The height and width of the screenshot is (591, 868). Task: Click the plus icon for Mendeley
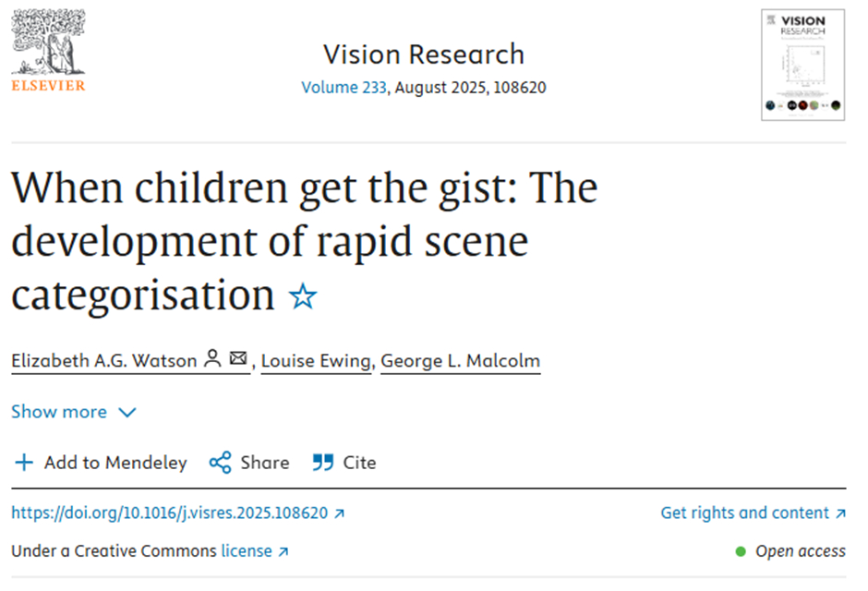tap(24, 463)
